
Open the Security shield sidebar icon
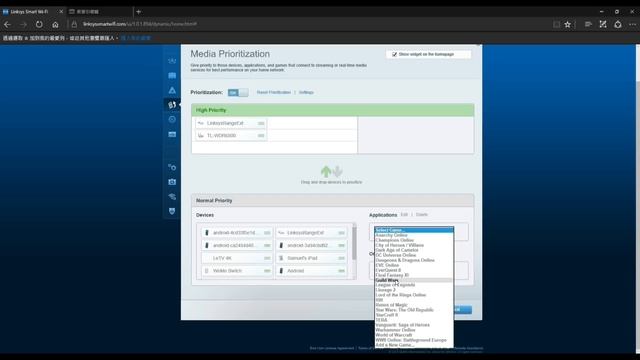coord(172,211)
